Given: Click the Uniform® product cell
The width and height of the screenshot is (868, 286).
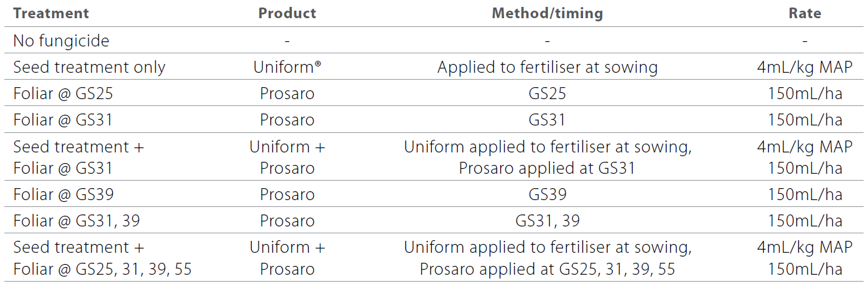Looking at the screenshot, I should coord(287,68).
